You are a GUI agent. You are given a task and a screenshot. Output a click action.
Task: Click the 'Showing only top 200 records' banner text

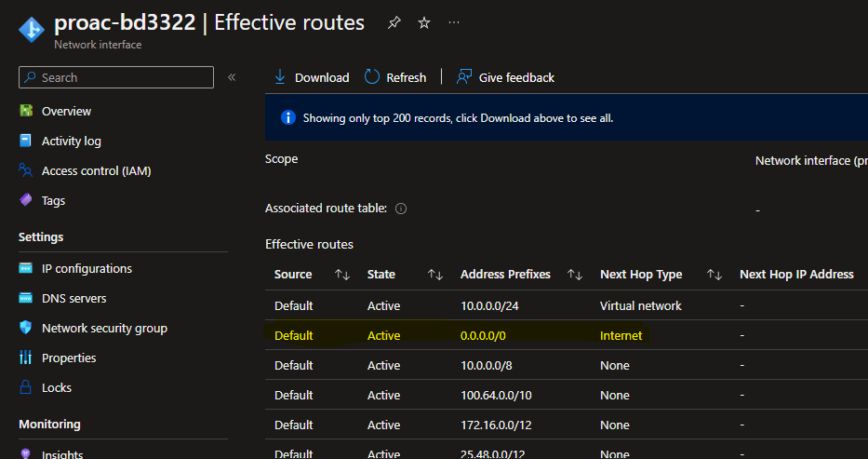pos(458,118)
